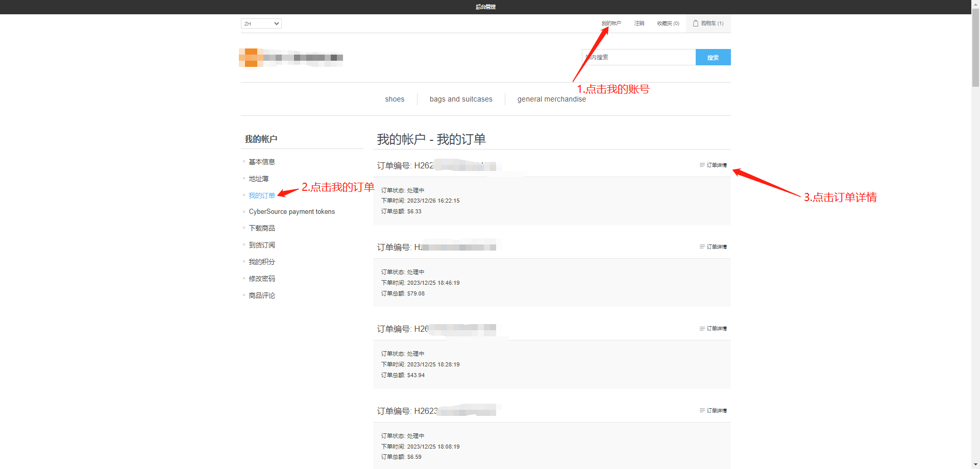Go to 基本信息 in account sidebar
This screenshot has width=980, height=469.
tap(262, 162)
